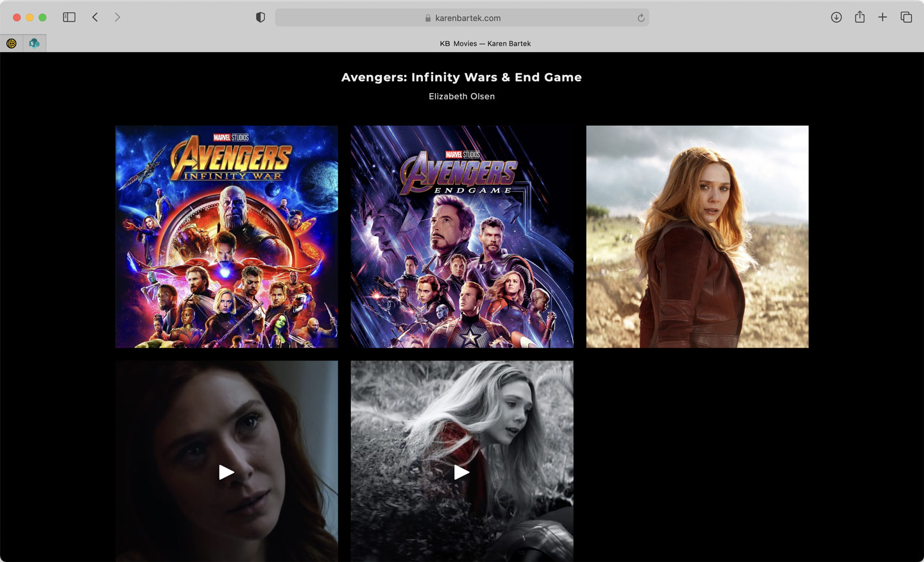This screenshot has height=562, width=924.
Task: Show the Downloads list
Action: pos(836,17)
